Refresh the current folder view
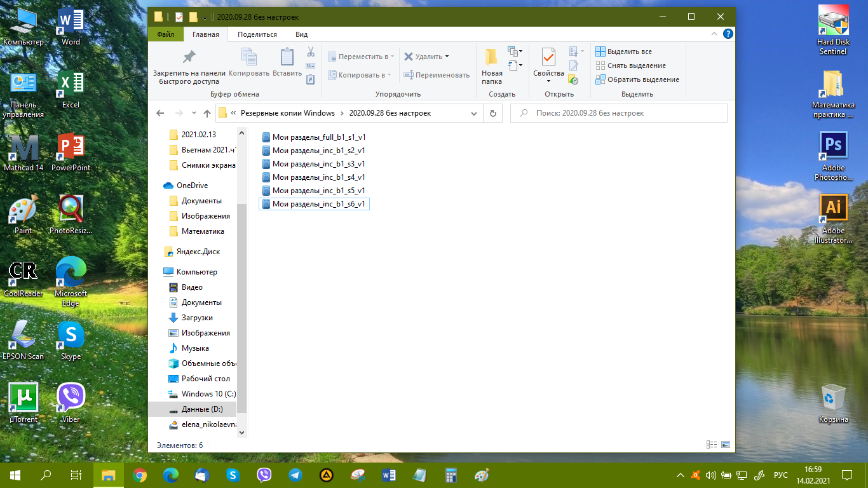This screenshot has height=488, width=868. (x=492, y=113)
